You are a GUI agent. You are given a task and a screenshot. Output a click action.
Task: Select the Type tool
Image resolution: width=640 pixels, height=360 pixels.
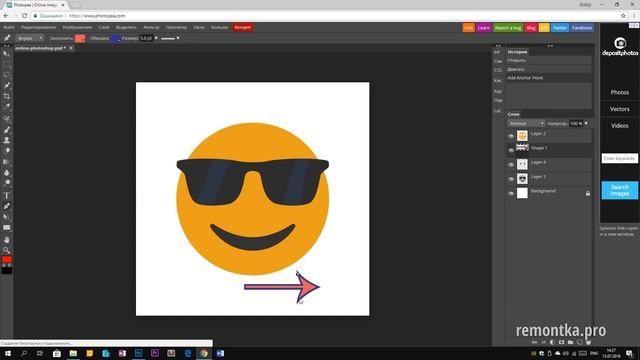click(7, 196)
